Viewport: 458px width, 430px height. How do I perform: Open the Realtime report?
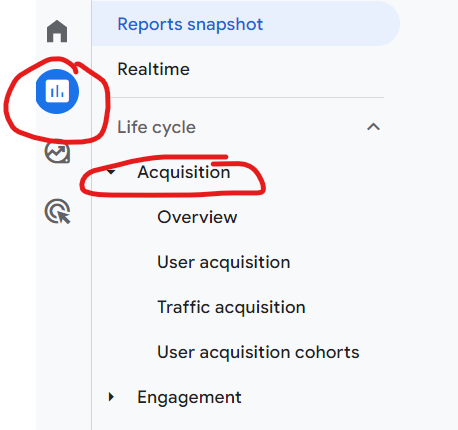coord(154,69)
